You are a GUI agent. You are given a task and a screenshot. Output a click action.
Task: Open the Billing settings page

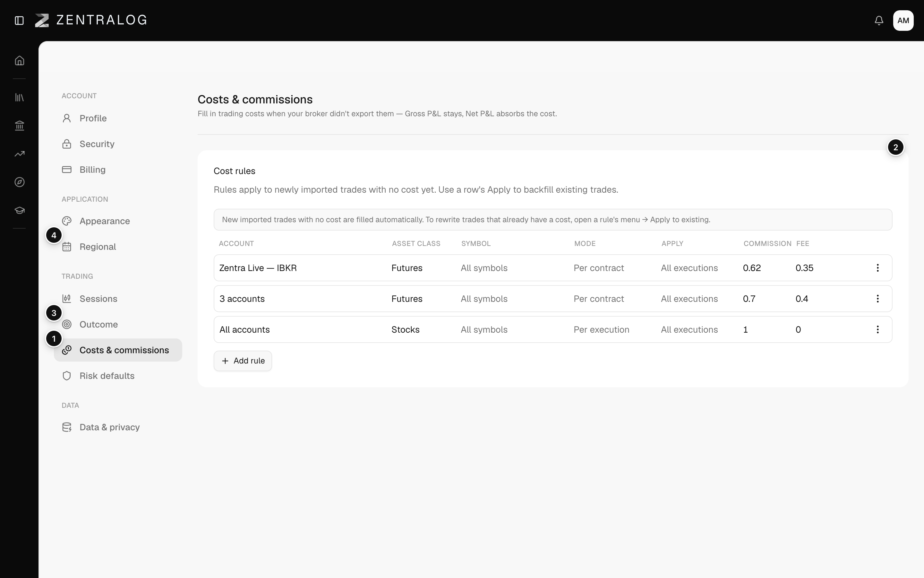coord(118,169)
